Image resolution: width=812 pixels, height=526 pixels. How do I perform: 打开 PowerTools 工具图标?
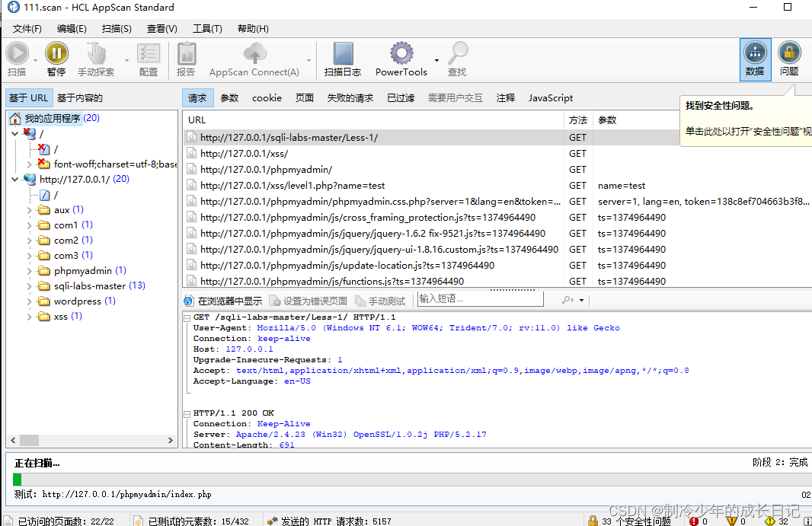pos(401,53)
